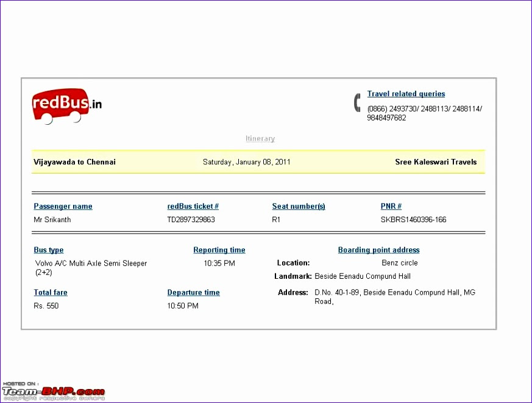Click the PNR # label

(x=391, y=206)
